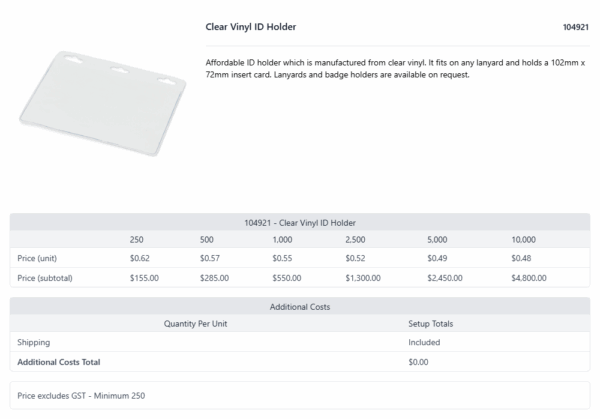
Task: Select the 250 quantity column header
Action: pos(137,240)
